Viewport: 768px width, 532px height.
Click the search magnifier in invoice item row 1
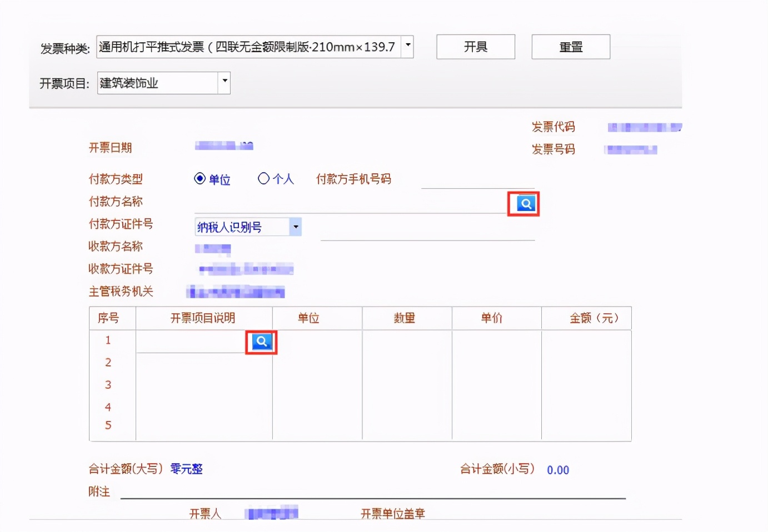click(261, 342)
